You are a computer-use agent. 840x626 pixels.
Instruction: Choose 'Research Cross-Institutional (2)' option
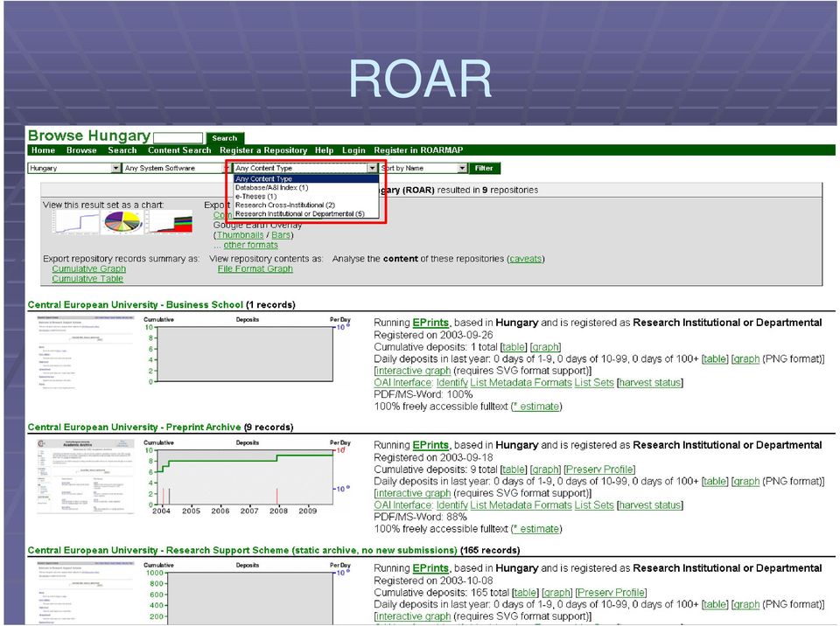pos(306,205)
